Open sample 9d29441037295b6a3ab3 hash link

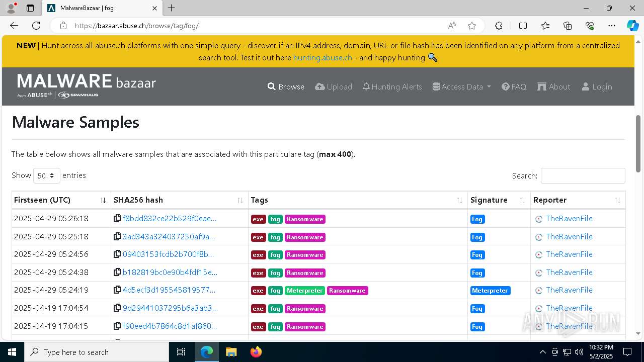coord(170,308)
